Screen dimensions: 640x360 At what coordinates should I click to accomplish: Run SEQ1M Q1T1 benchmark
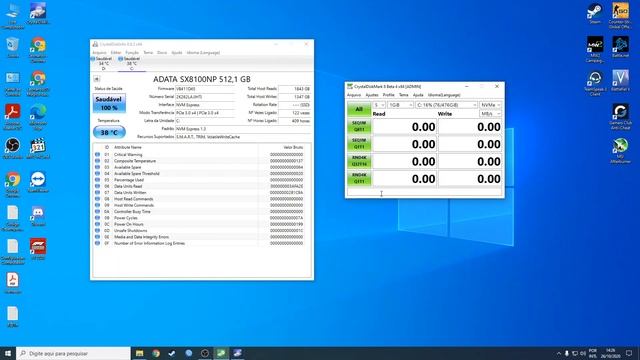click(x=359, y=144)
